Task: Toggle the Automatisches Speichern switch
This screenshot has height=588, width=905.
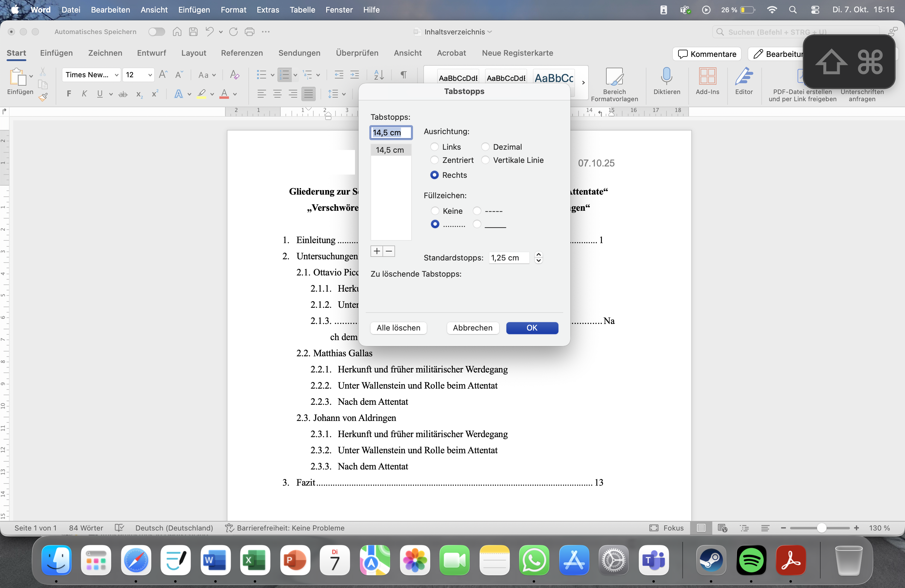Action: tap(157, 32)
